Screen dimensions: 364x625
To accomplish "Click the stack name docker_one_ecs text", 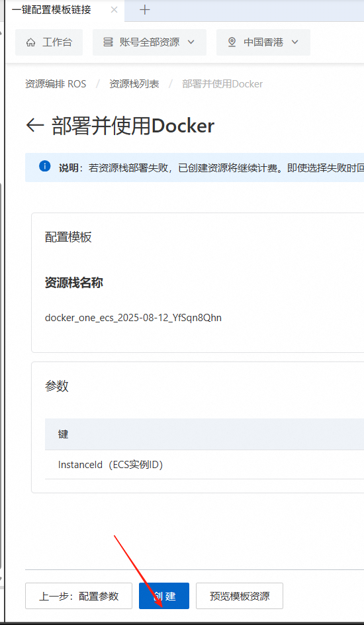I will 133,318.
